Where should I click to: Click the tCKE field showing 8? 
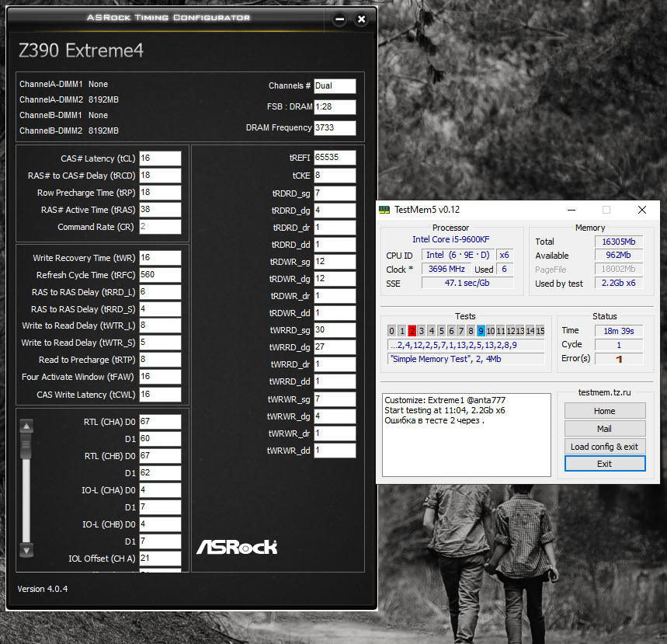pyautogui.click(x=335, y=176)
